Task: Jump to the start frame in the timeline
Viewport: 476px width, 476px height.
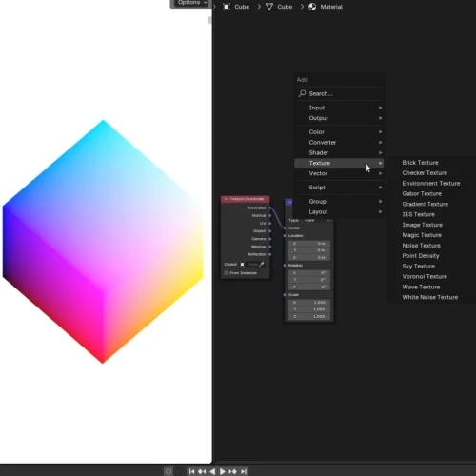Action: click(x=191, y=471)
